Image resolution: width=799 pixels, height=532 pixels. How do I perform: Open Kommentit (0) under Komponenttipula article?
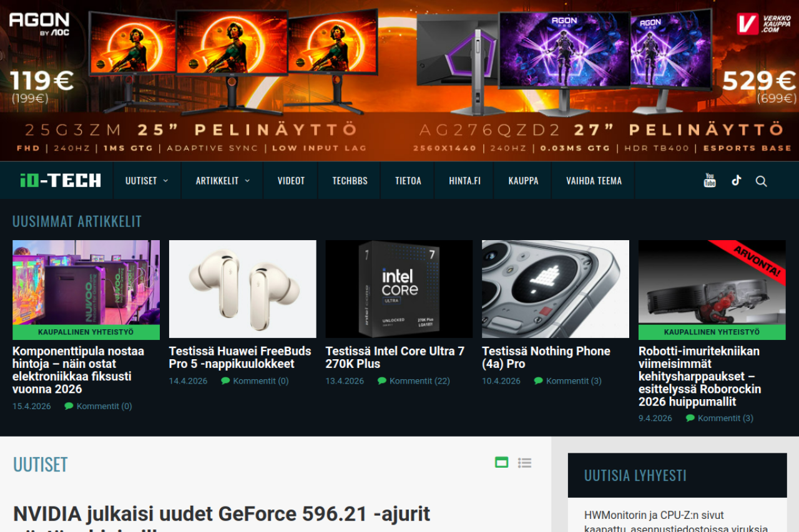tap(104, 406)
